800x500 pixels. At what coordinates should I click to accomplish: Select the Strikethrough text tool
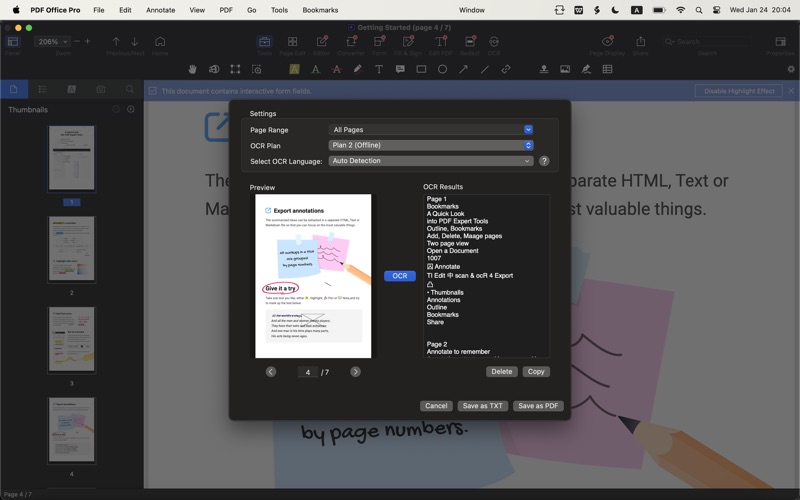(x=337, y=69)
